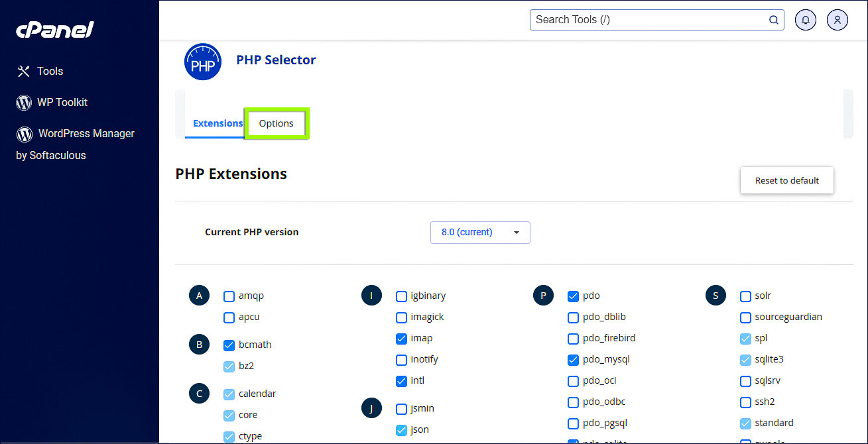Select PHP version 8.0 (current) combo box
The width and height of the screenshot is (868, 444).
pos(480,233)
